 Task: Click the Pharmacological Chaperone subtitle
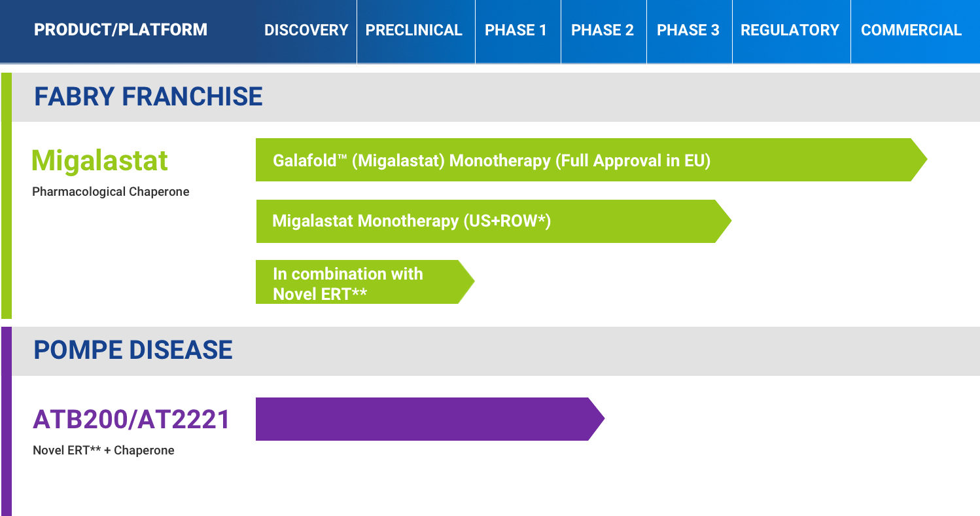pyautogui.click(x=111, y=192)
